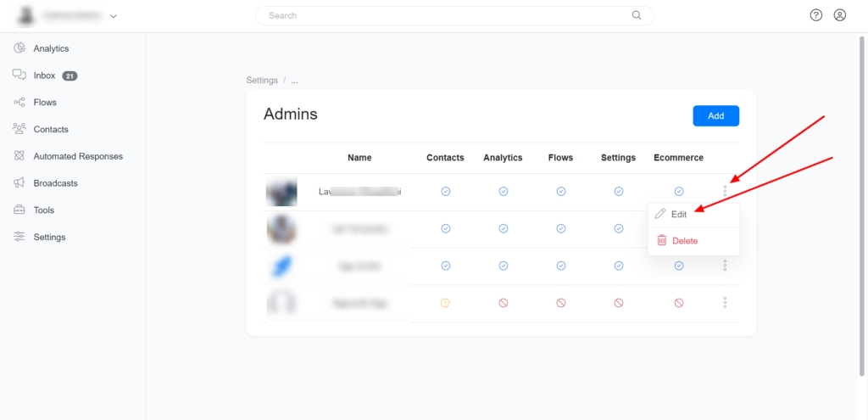Click the help question mark icon

click(815, 15)
